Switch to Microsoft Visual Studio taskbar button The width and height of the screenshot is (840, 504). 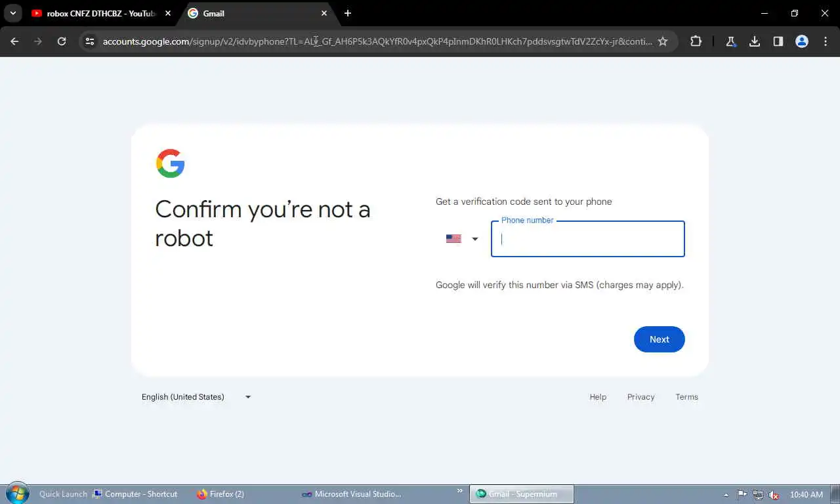click(352, 494)
